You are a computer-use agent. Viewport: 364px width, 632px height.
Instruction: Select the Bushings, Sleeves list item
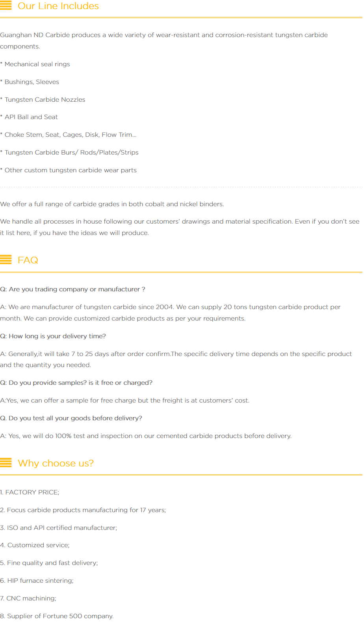32,82
